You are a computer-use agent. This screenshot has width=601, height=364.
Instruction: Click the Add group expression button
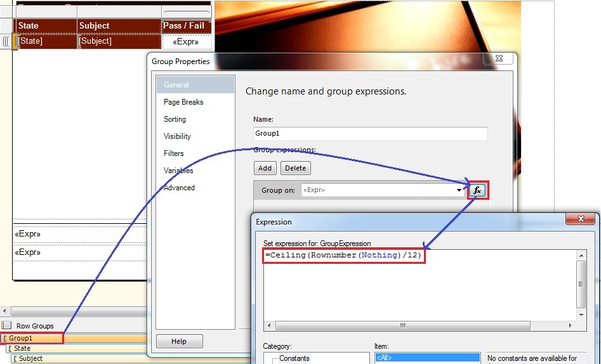coord(265,168)
